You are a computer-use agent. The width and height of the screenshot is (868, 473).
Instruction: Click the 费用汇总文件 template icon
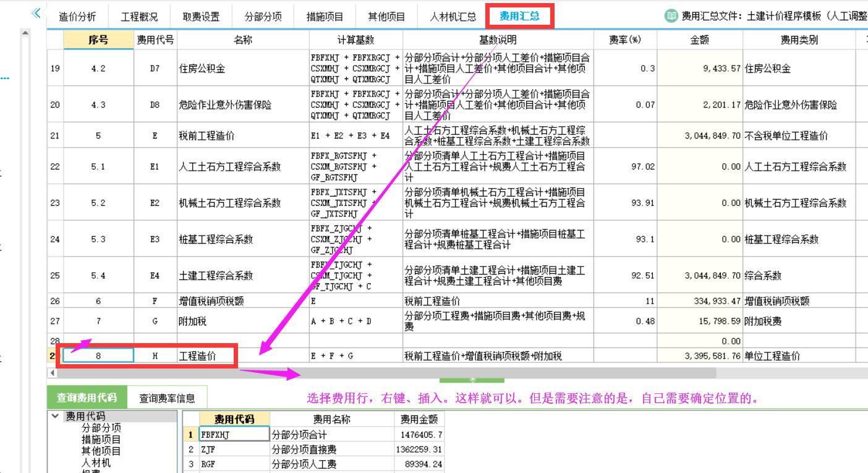[x=671, y=17]
